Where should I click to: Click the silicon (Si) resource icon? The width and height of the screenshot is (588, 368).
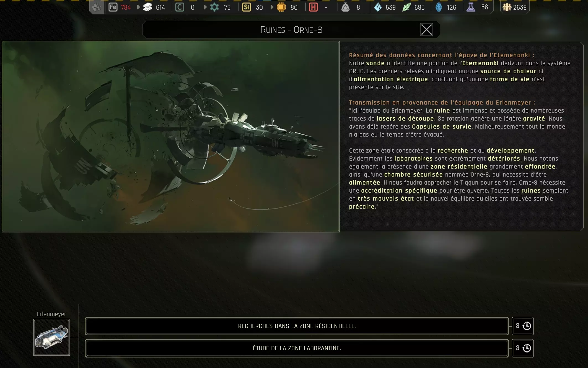pyautogui.click(x=246, y=7)
